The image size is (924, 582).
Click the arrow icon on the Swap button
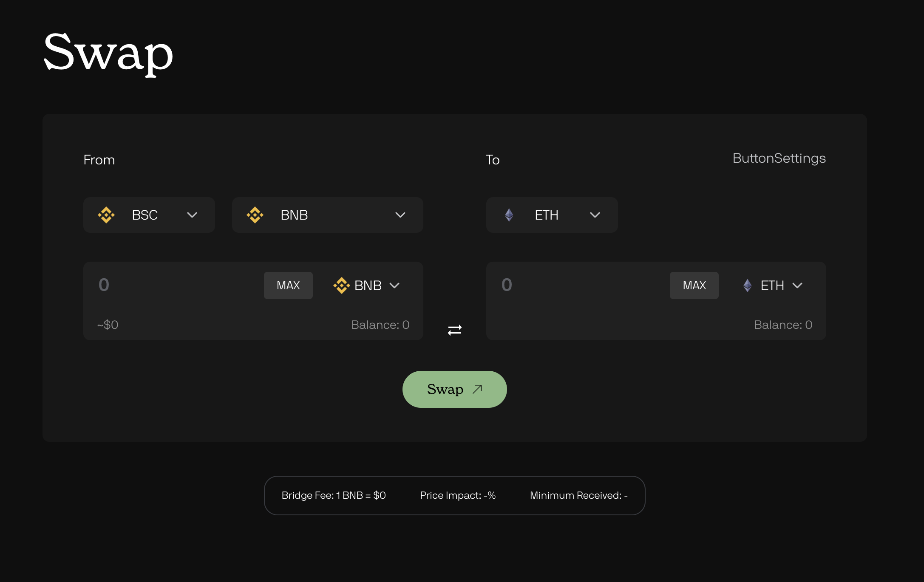pos(477,389)
